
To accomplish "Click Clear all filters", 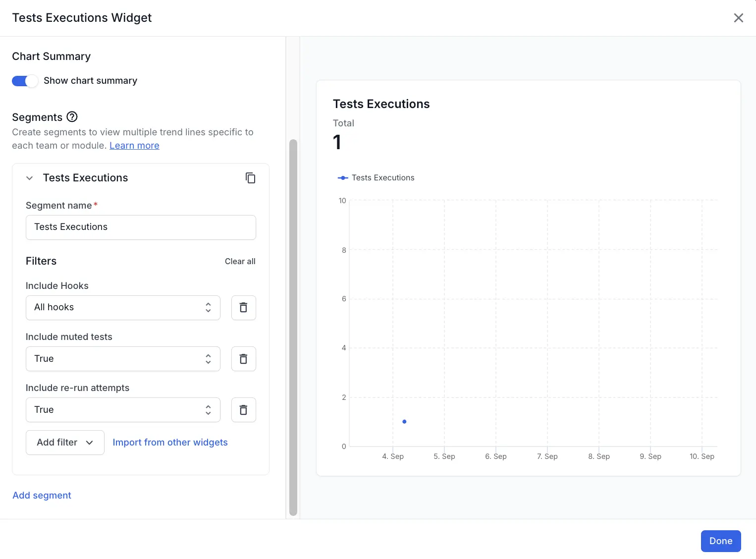I will (240, 261).
